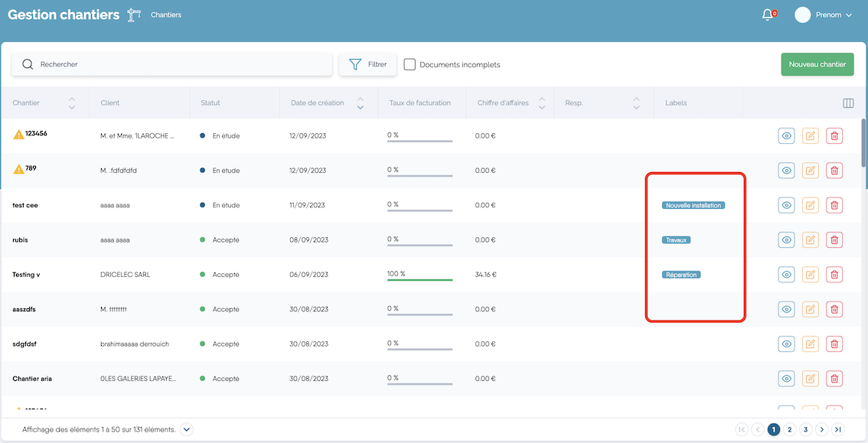This screenshot has width=868, height=443.
Task: Go to page 2 of results
Action: [x=790, y=429]
